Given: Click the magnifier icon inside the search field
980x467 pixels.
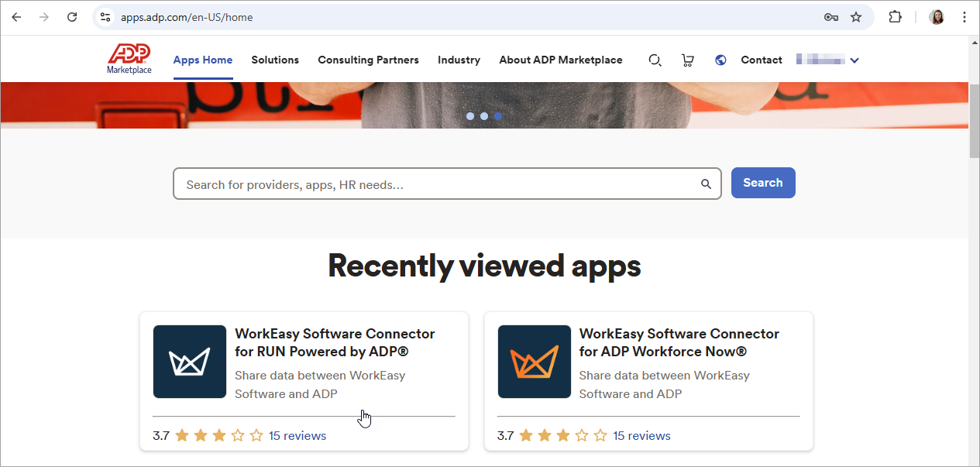Looking at the screenshot, I should pyautogui.click(x=706, y=184).
